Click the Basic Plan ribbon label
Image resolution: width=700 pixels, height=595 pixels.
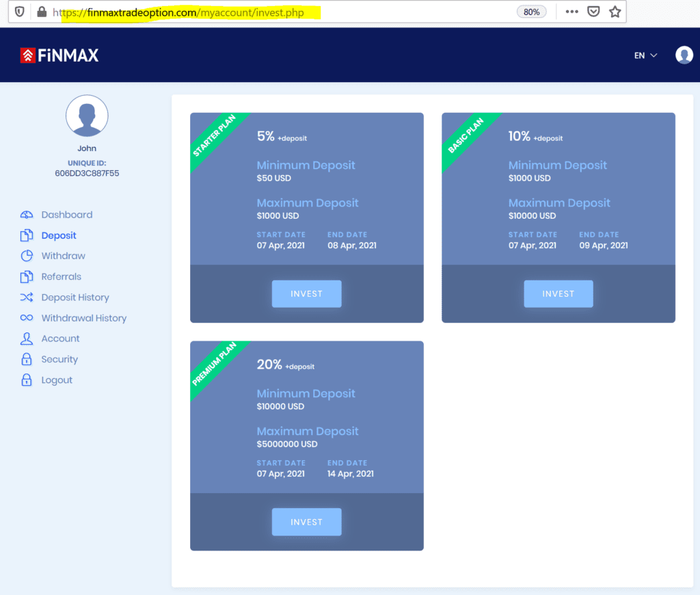tap(466, 136)
